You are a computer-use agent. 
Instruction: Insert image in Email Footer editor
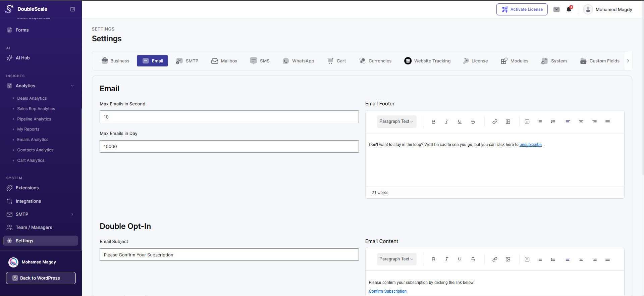pos(508,122)
